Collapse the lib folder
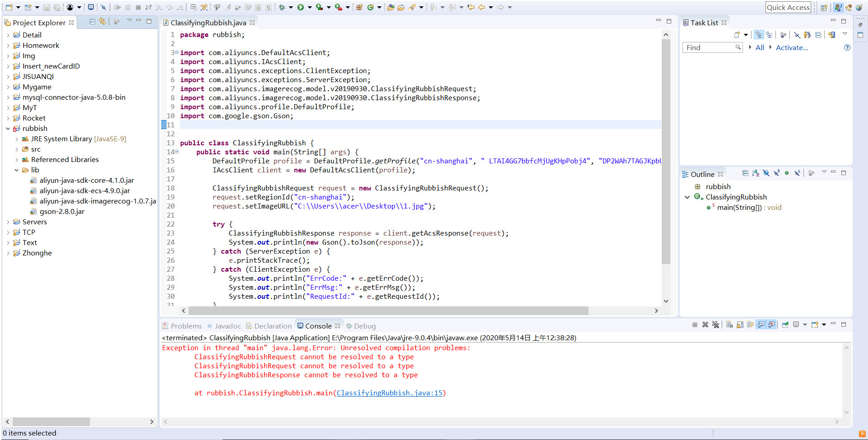The height and width of the screenshot is (440, 868). pos(17,170)
